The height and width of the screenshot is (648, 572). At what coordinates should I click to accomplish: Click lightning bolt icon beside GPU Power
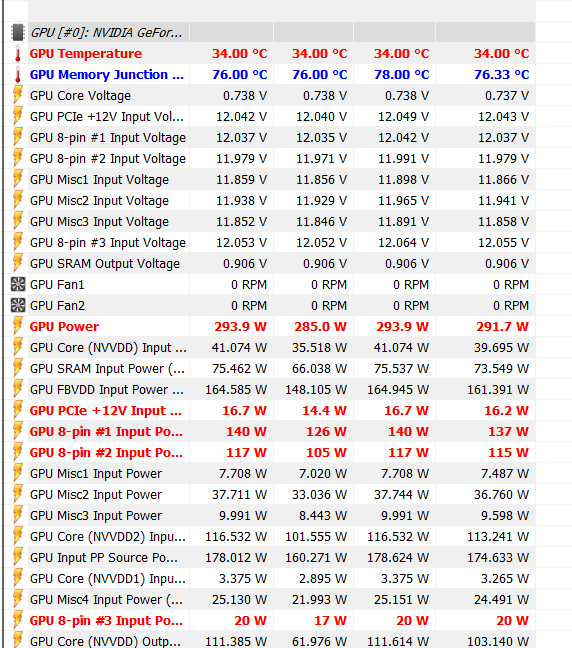tap(18, 326)
